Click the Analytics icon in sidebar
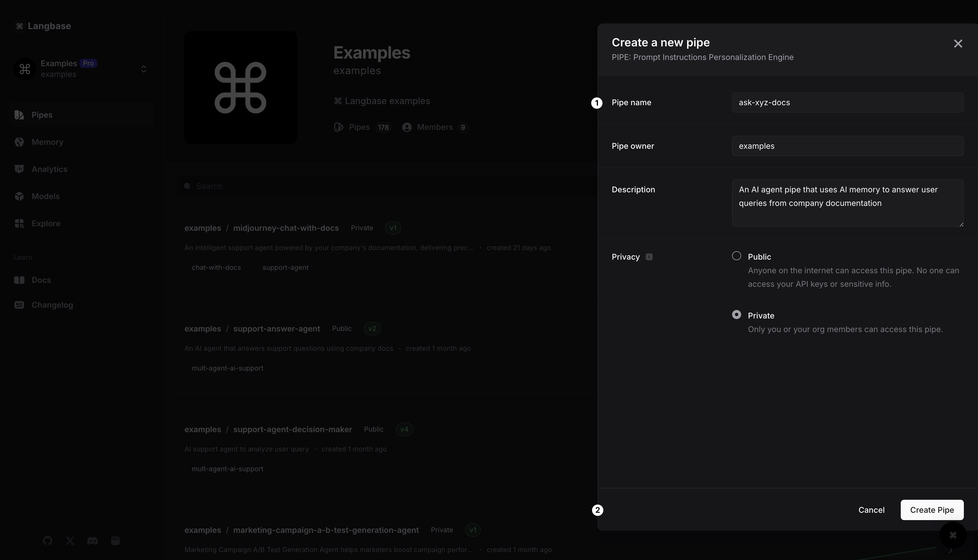This screenshot has width=978, height=560. pos(19,169)
